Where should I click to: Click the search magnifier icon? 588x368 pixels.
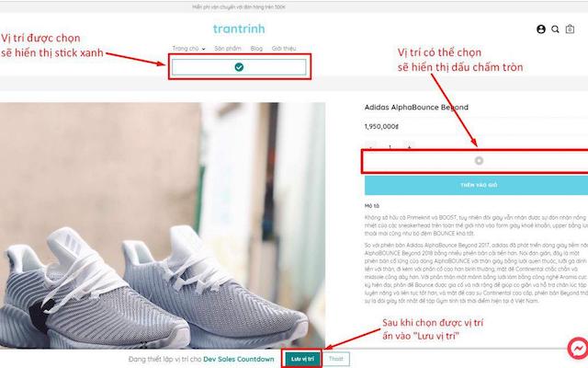pos(555,29)
